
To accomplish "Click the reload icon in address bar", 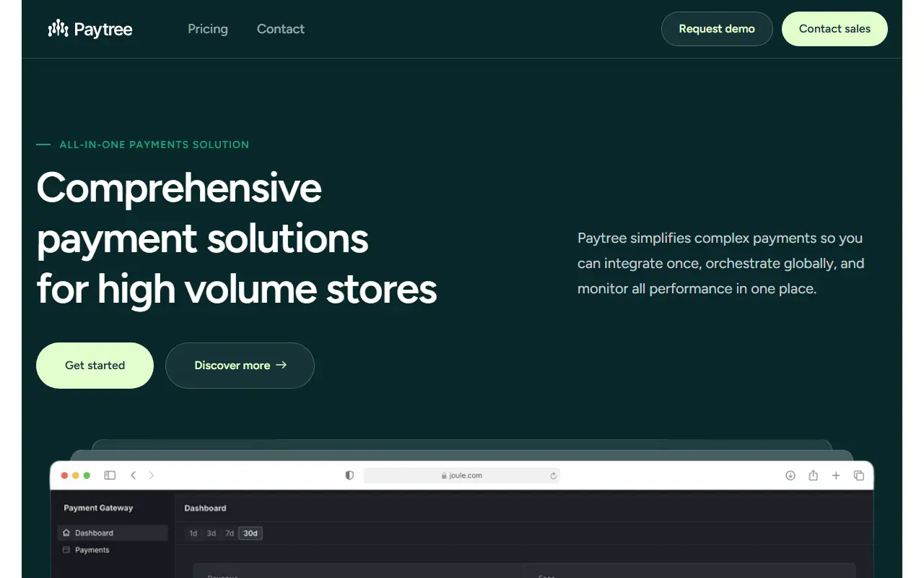I will coord(553,475).
